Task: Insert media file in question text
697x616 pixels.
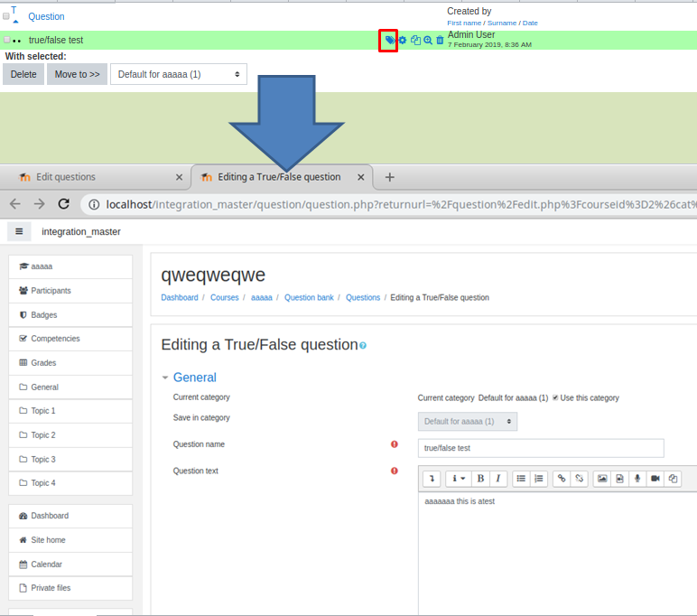Action: pyautogui.click(x=619, y=479)
